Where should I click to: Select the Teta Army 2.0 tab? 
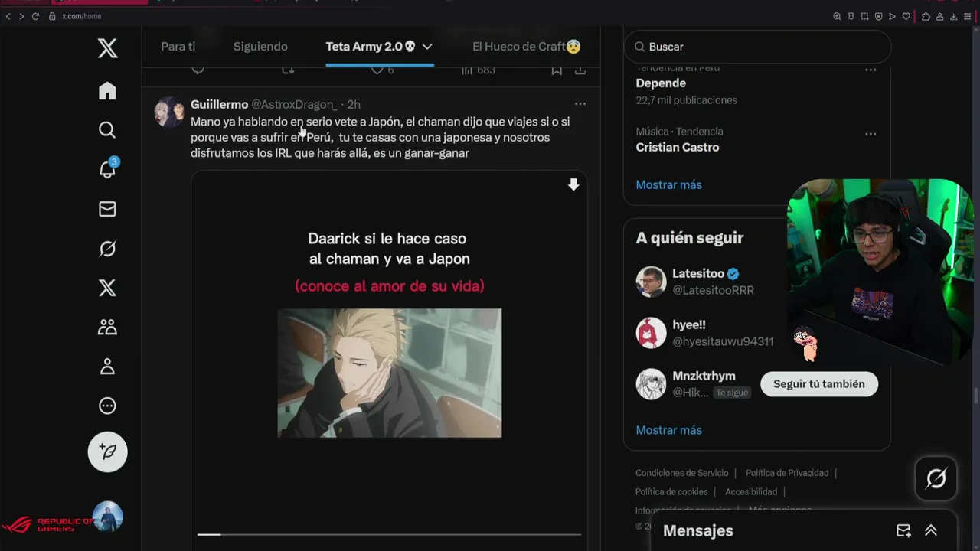point(371,47)
